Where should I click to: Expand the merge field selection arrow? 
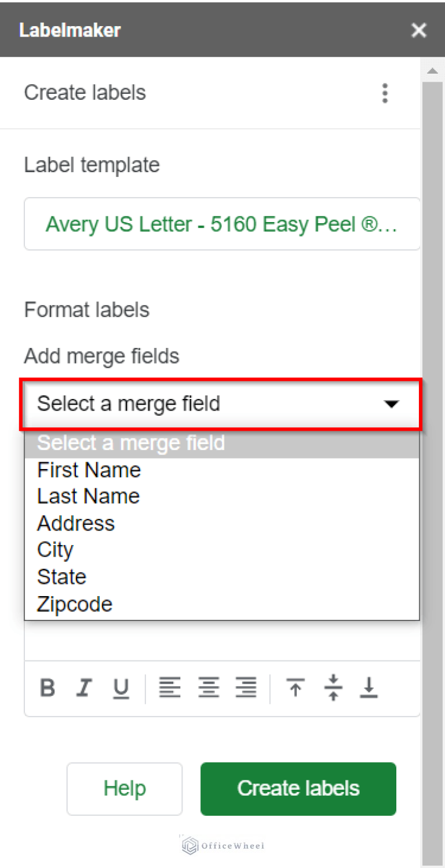[x=393, y=404]
